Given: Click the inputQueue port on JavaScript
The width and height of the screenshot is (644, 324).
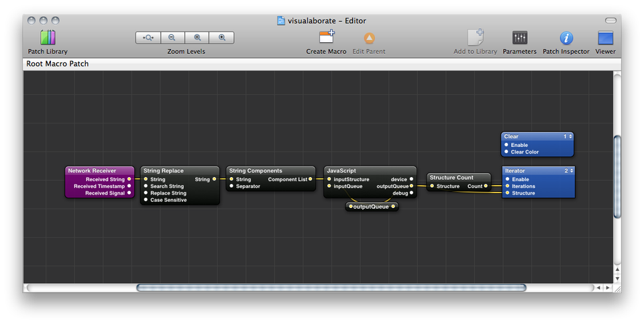Looking at the screenshot, I should 329,186.
